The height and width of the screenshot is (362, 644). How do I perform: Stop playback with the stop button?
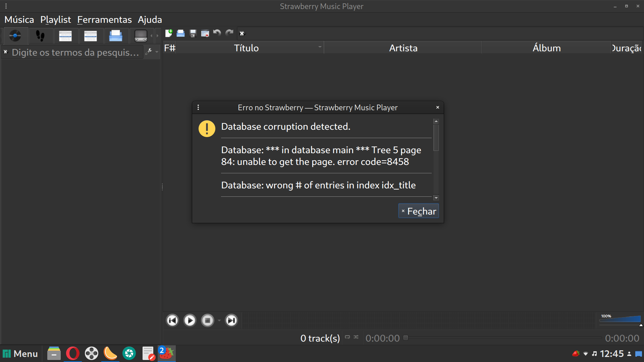pyautogui.click(x=208, y=320)
